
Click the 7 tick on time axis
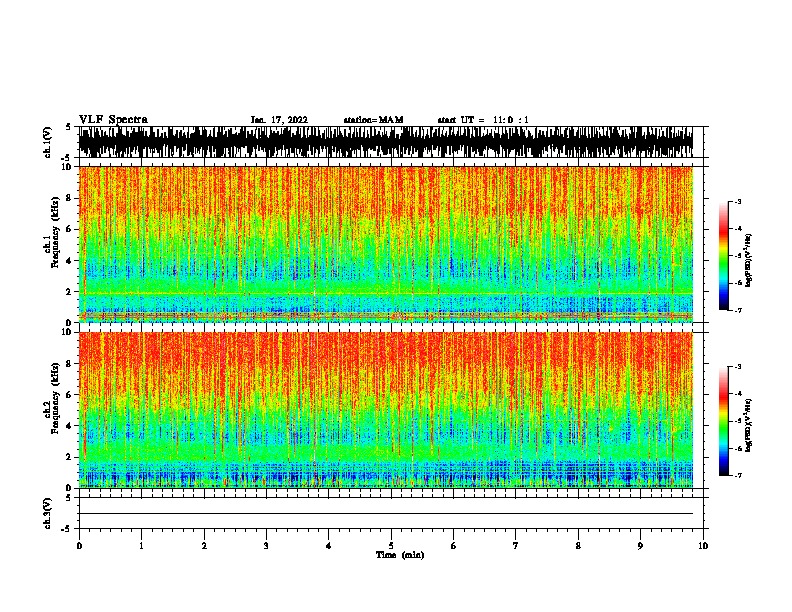[x=516, y=546]
